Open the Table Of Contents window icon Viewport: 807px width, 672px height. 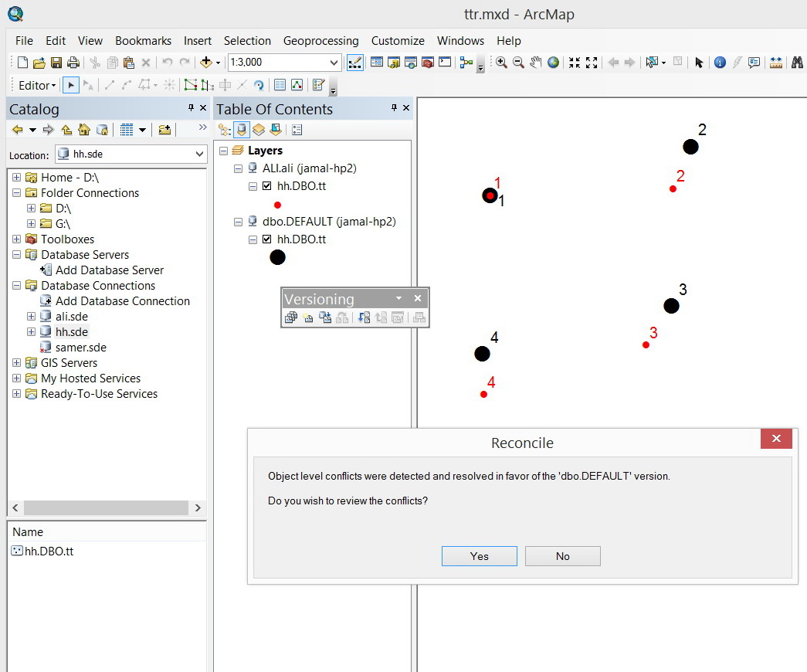click(x=377, y=63)
